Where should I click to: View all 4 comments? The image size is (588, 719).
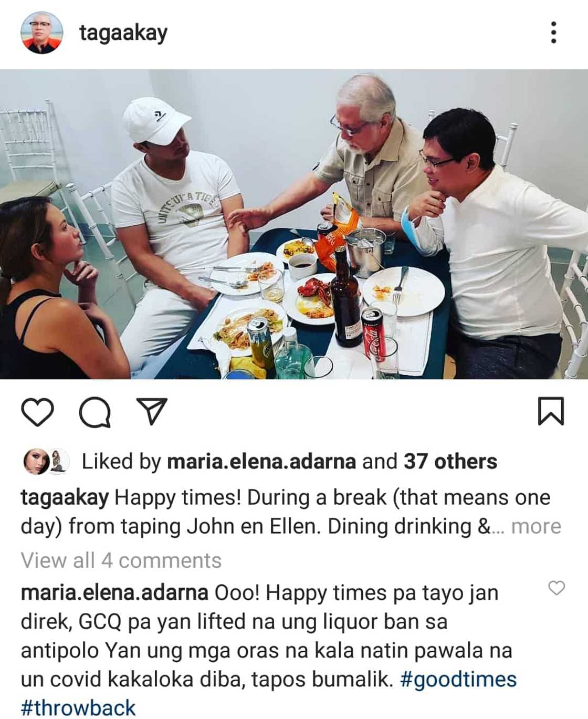click(121, 560)
